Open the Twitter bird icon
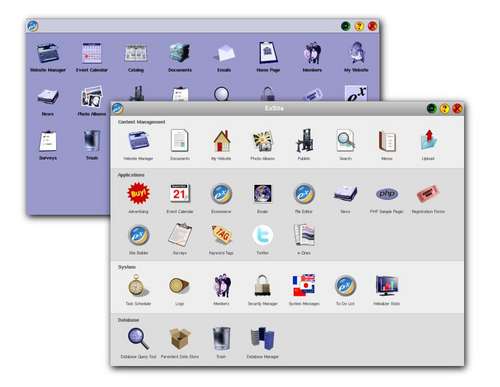Viewport: 500px width, 387px height. coord(263,235)
